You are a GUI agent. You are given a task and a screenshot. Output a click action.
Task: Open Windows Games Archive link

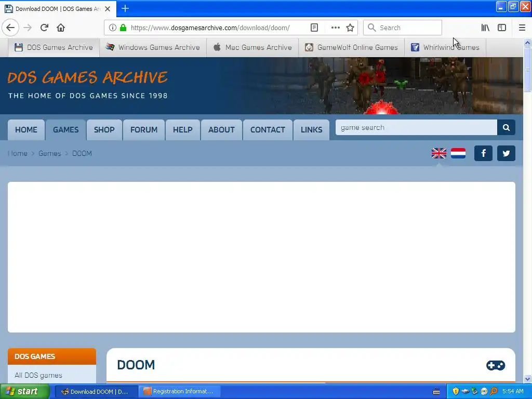point(153,47)
